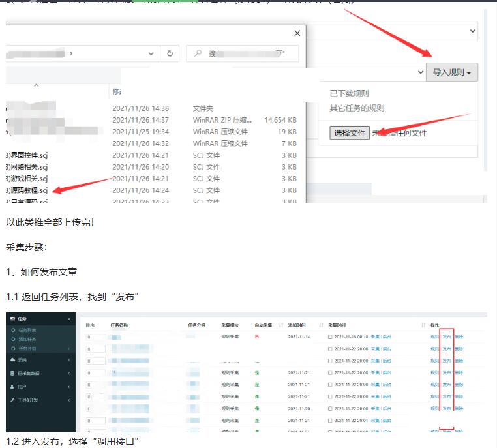Choose 已下载规则 from the import menu

tap(349, 93)
